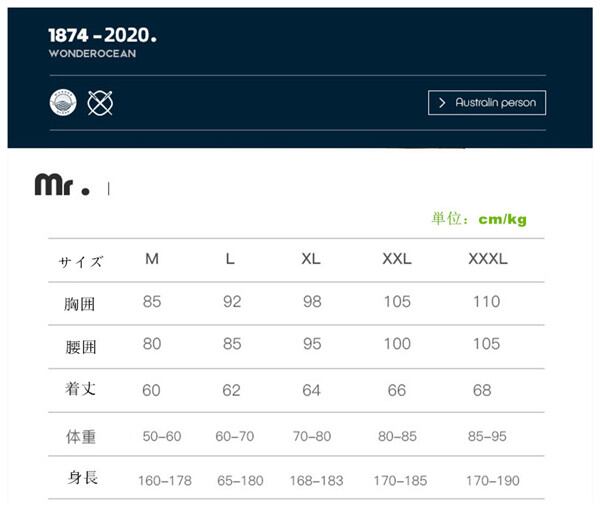Click the 胸囲 row label
600x509 pixels.
tap(80, 303)
